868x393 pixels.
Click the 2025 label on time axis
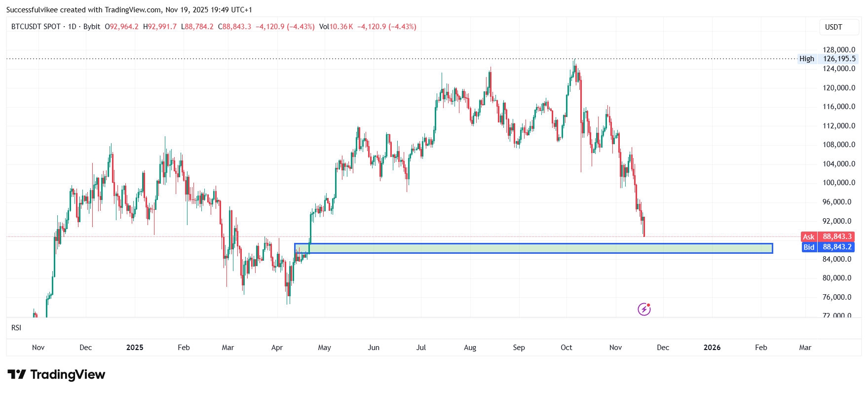click(x=135, y=348)
